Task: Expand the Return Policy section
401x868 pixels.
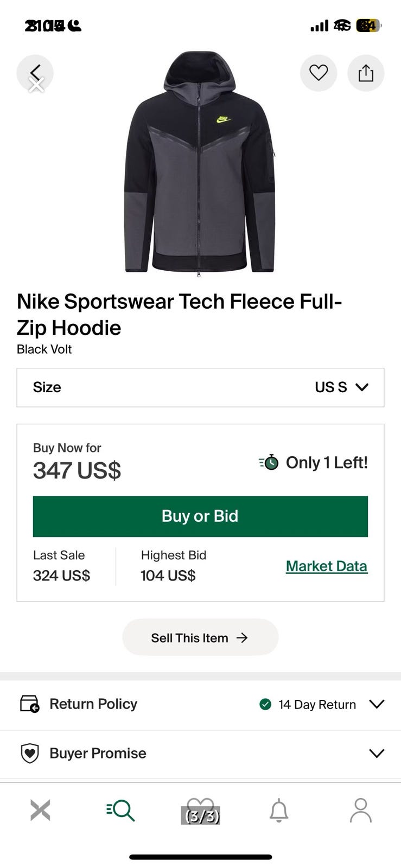Action: click(376, 704)
